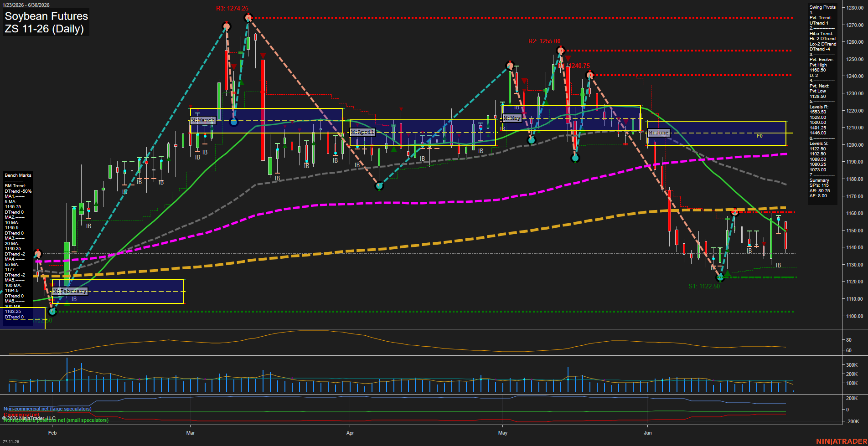
Task: Click the March pivot low marker in M:March box
Action: (234, 122)
